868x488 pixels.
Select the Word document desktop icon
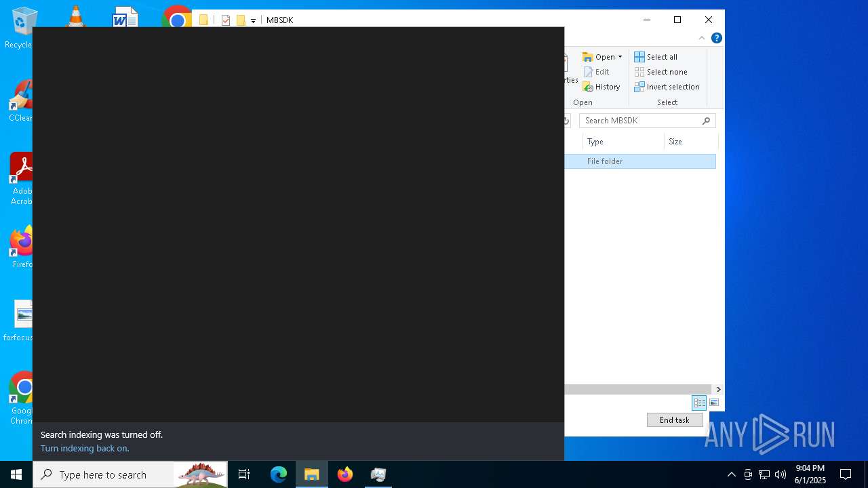(125, 18)
